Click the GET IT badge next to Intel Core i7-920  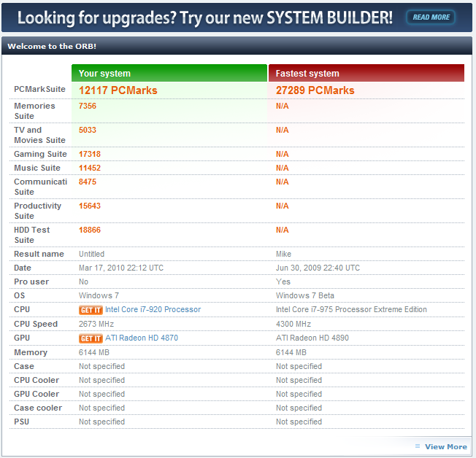91,310
